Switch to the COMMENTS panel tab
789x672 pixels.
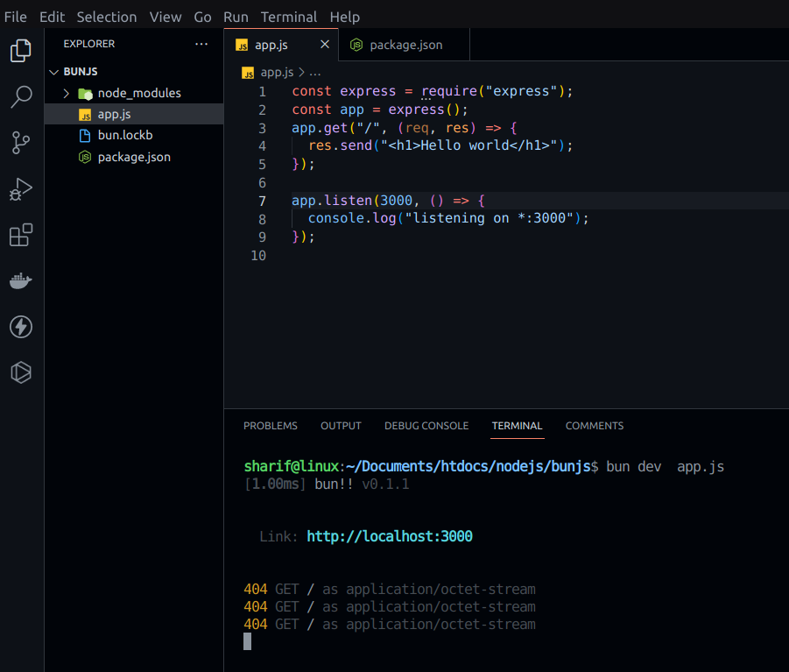[x=595, y=426]
